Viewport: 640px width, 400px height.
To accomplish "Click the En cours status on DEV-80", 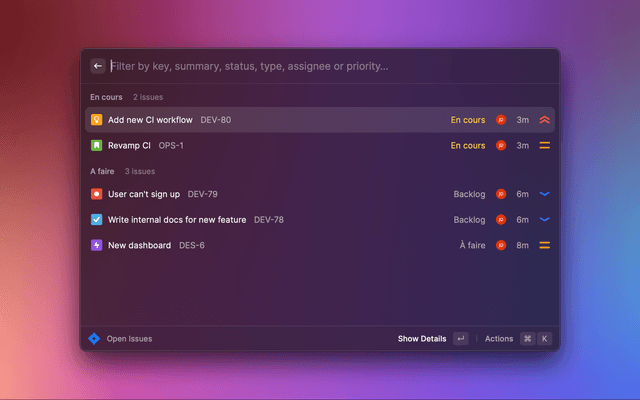I will 467,120.
